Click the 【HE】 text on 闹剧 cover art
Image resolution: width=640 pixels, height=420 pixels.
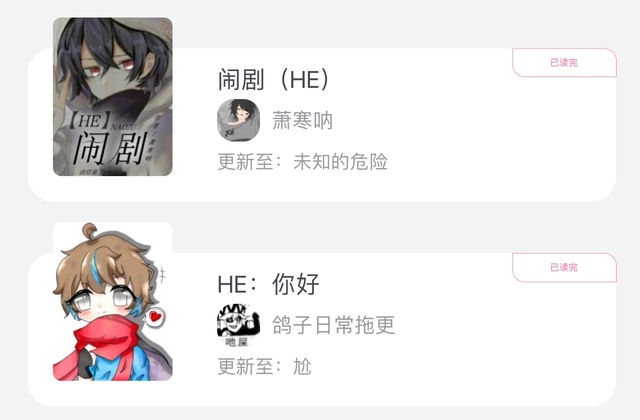pos(89,121)
